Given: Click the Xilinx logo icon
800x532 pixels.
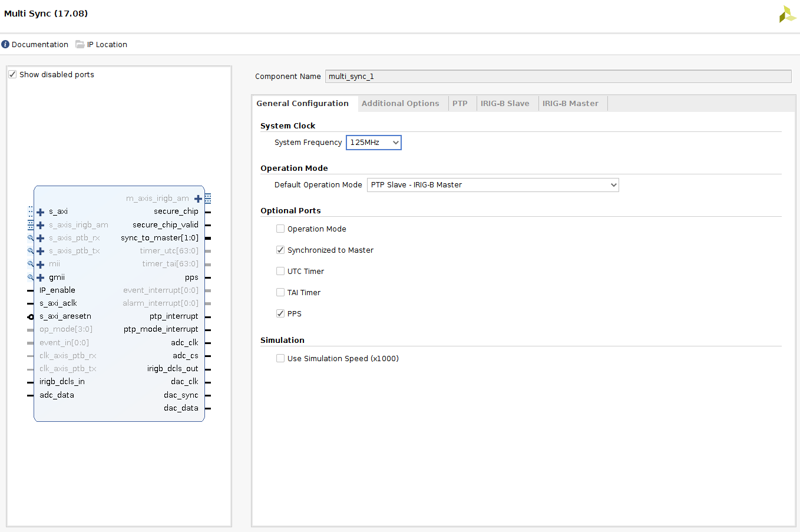Looking at the screenshot, I should click(x=787, y=14).
